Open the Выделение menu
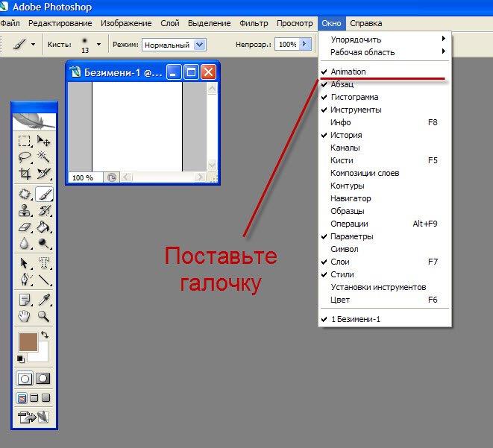This screenshot has width=493, height=448. pos(209,23)
